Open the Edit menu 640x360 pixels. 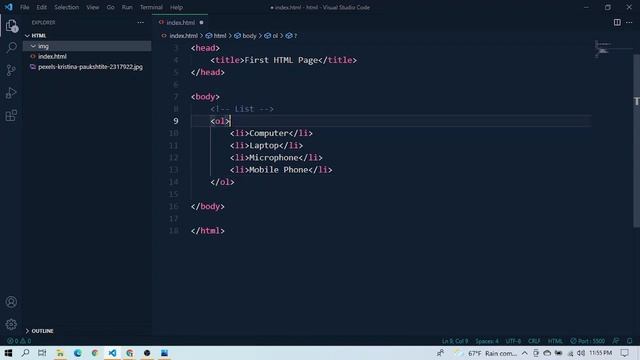click(x=41, y=7)
